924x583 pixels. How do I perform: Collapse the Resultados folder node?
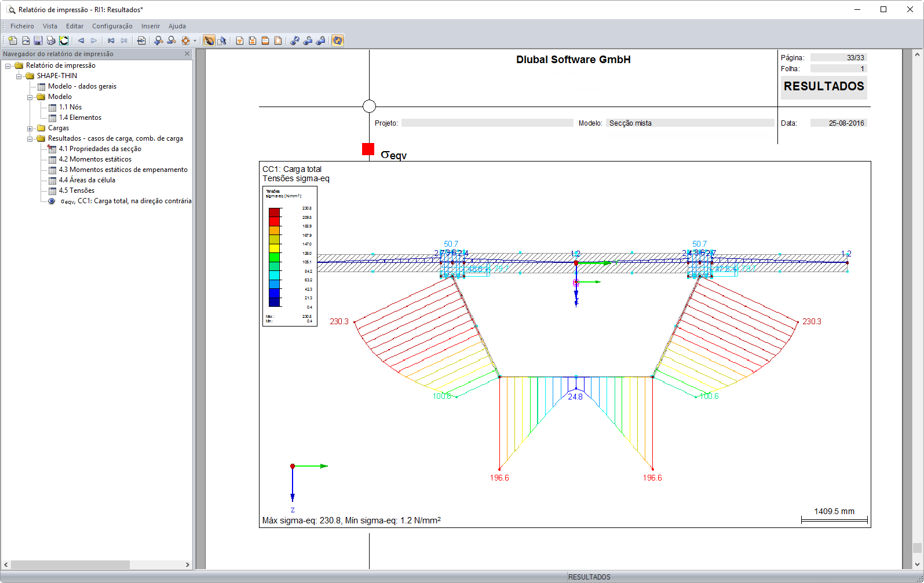(30, 138)
